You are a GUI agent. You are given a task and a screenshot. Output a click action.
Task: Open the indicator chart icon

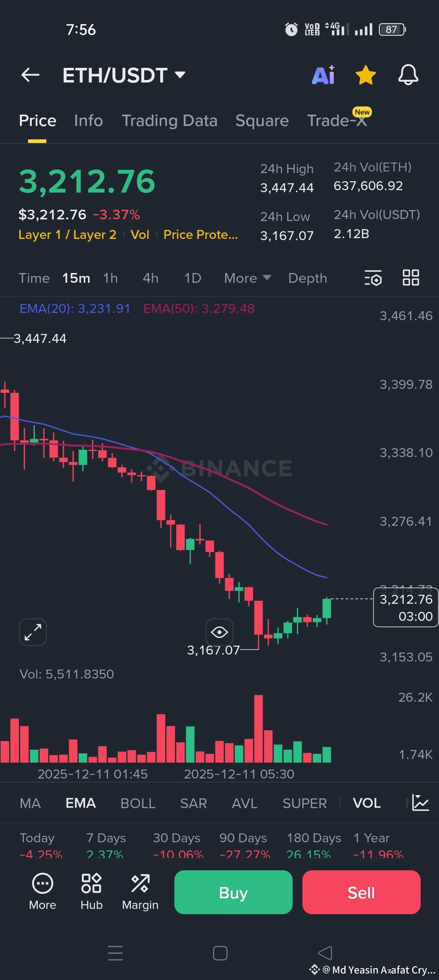click(x=420, y=803)
